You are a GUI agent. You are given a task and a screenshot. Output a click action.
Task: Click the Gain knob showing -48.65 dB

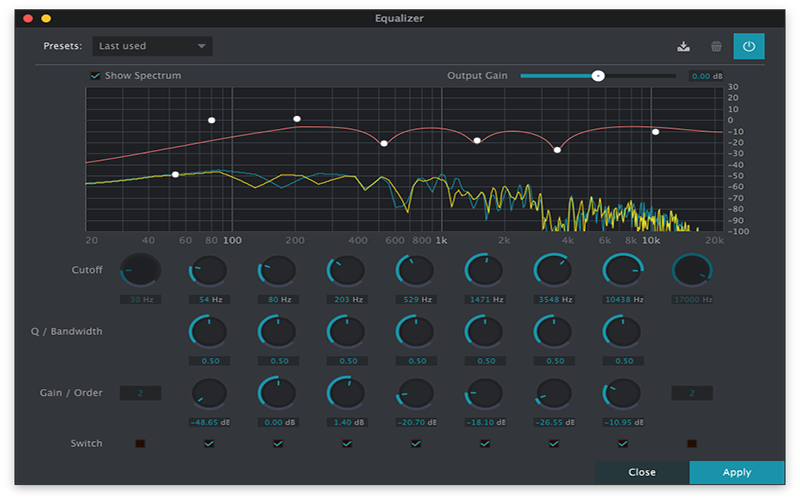point(209,393)
